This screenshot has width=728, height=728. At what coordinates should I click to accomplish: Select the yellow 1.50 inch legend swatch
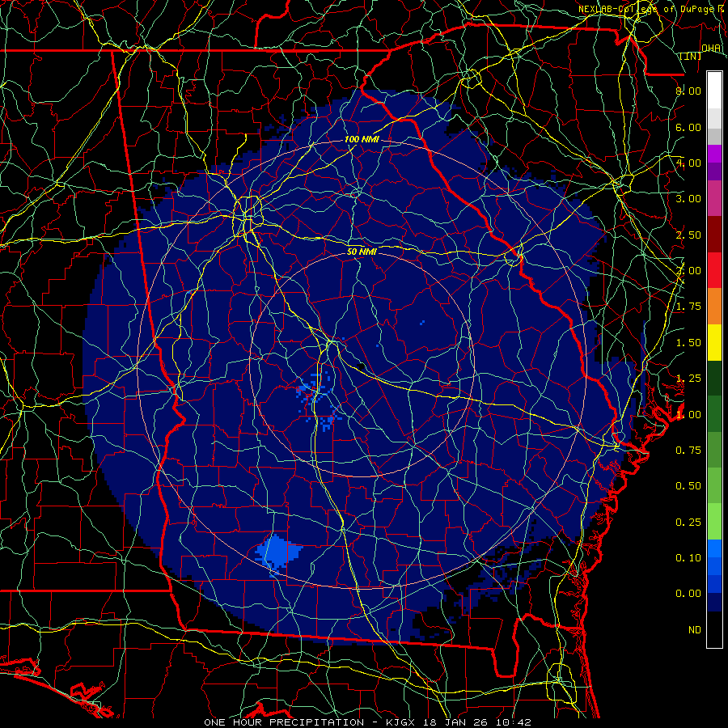coord(714,343)
